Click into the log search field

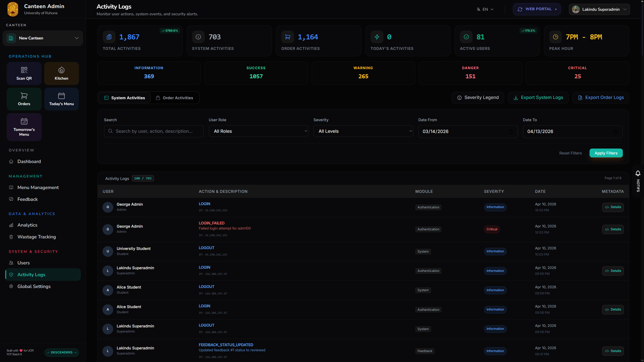pos(154,131)
